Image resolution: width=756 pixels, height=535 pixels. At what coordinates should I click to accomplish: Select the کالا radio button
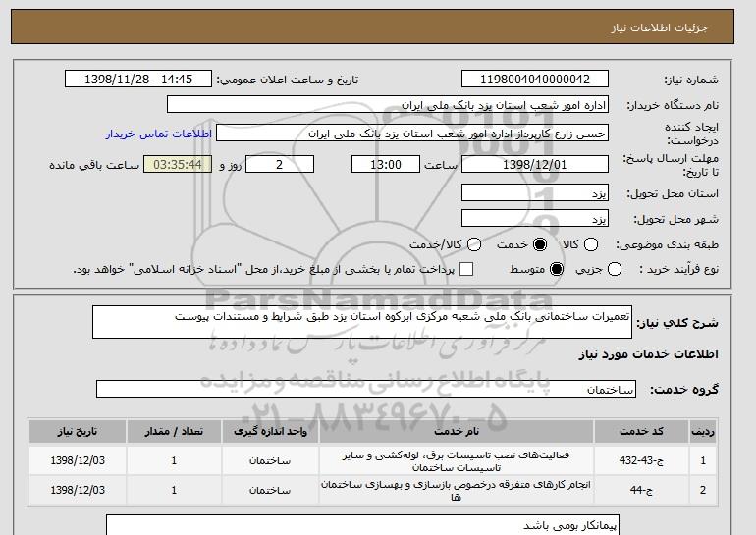[591, 244]
